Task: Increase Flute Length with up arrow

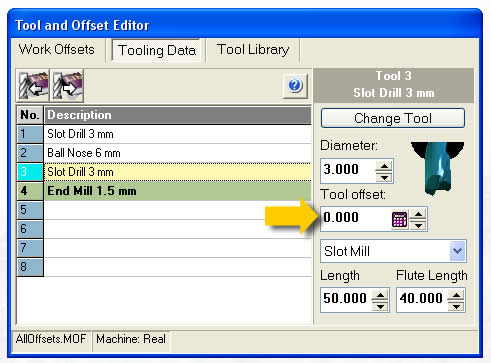Action: tap(456, 295)
